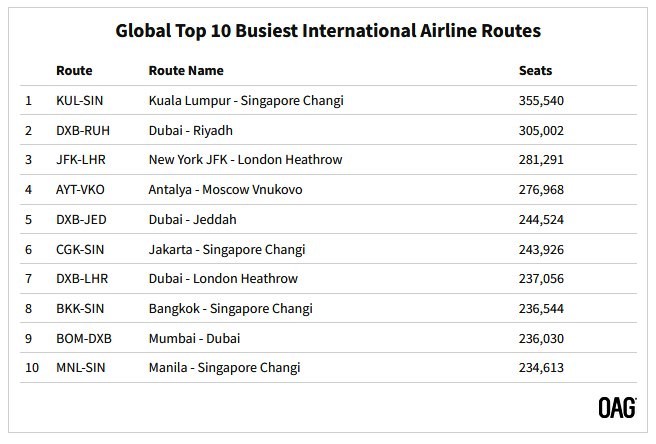This screenshot has width=656, height=444.
Task: Select the DXB-LHR route code
Action: pos(82,279)
